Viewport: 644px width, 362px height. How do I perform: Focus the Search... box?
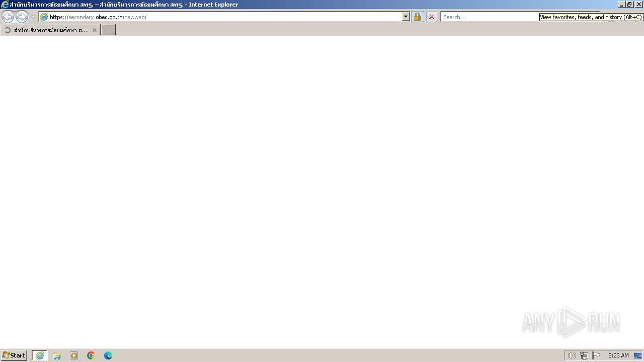point(491,17)
